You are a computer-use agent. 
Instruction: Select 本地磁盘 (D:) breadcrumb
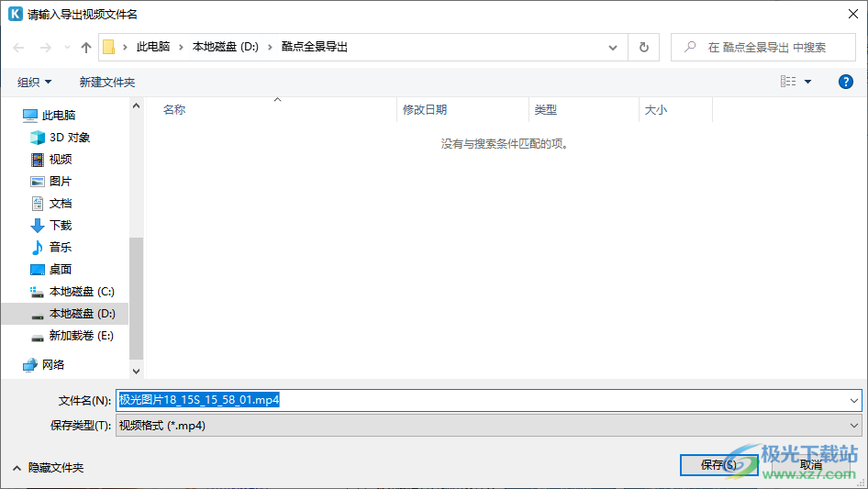click(x=226, y=47)
